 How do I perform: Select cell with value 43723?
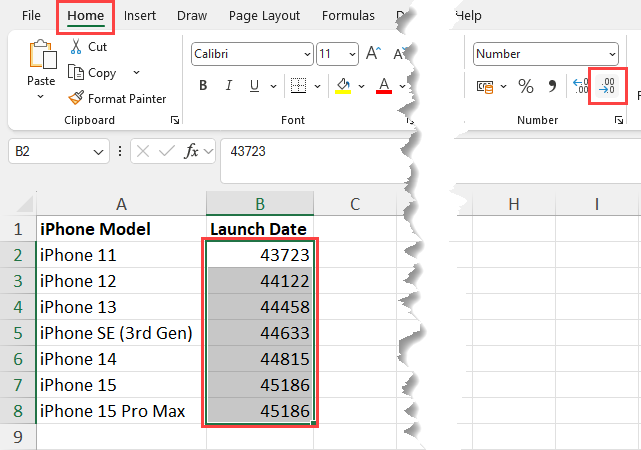(x=260, y=255)
